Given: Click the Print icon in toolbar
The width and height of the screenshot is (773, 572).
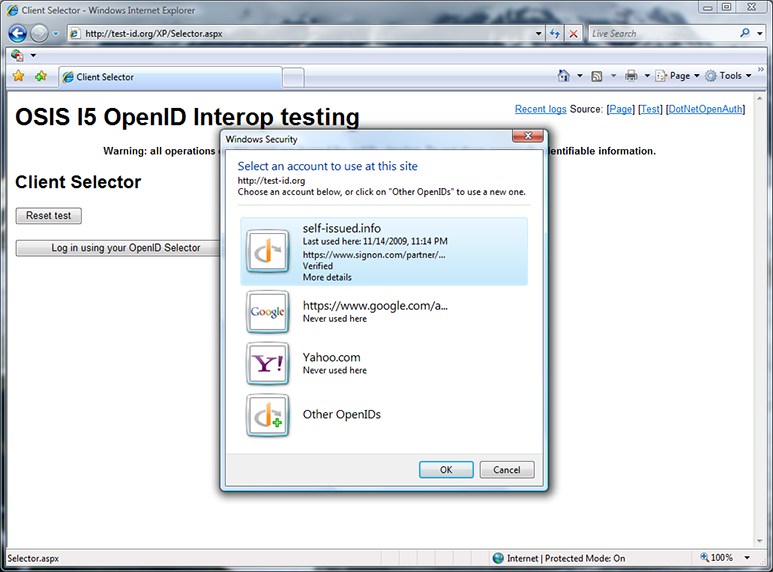Looking at the screenshot, I should [631, 76].
